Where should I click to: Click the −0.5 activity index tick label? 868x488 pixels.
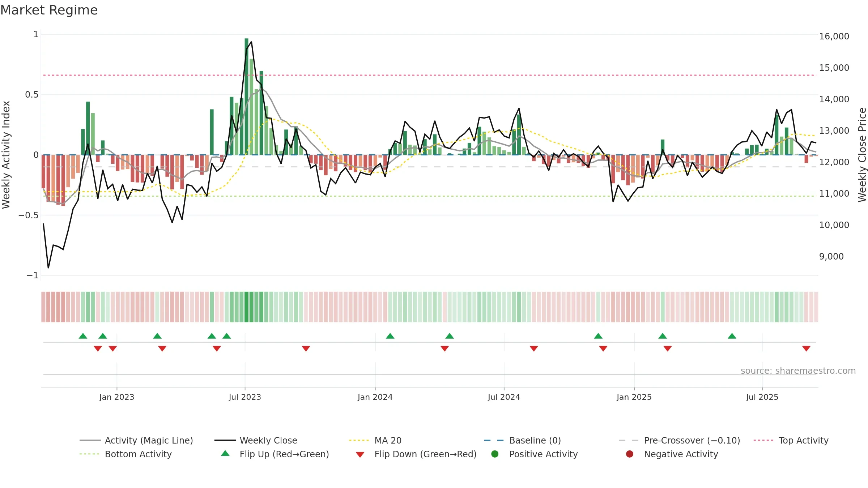tap(28, 215)
